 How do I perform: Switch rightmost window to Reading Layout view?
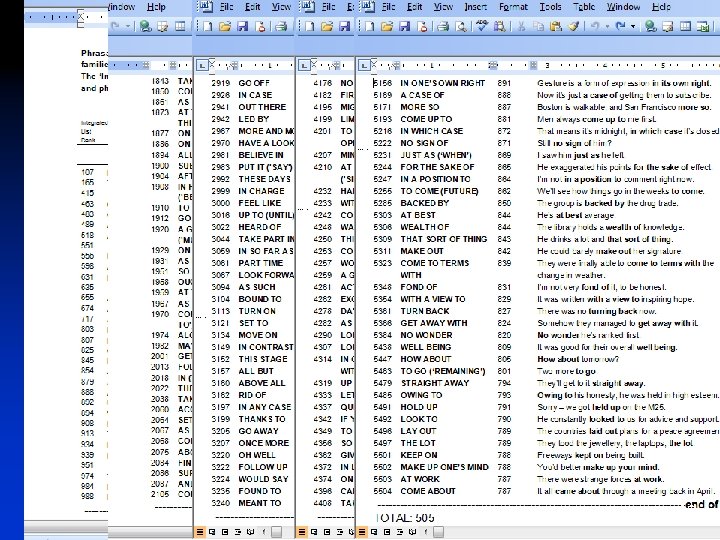pos(412,532)
